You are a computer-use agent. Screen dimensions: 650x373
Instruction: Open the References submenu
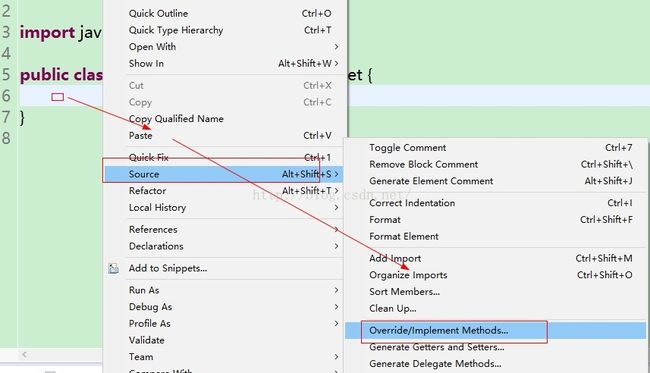pos(224,230)
